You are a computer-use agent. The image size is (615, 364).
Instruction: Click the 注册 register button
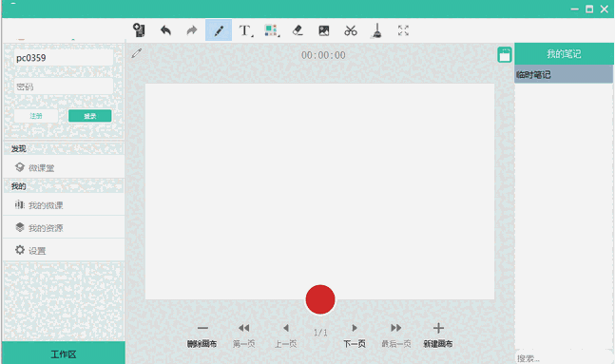point(36,116)
